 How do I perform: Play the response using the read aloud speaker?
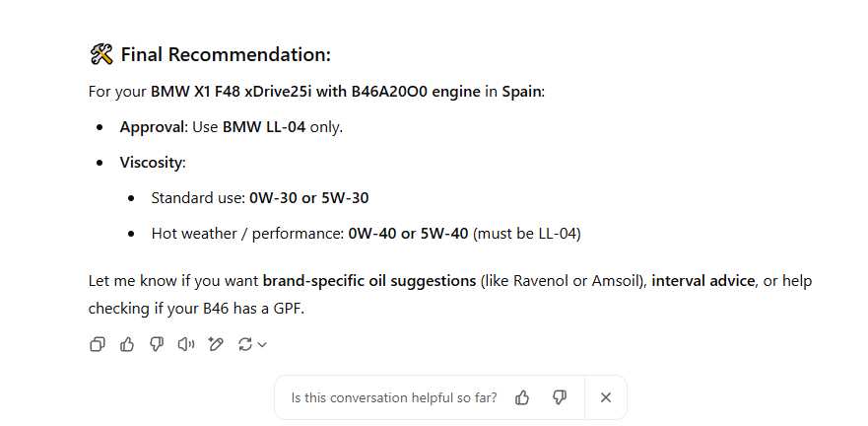point(186,344)
